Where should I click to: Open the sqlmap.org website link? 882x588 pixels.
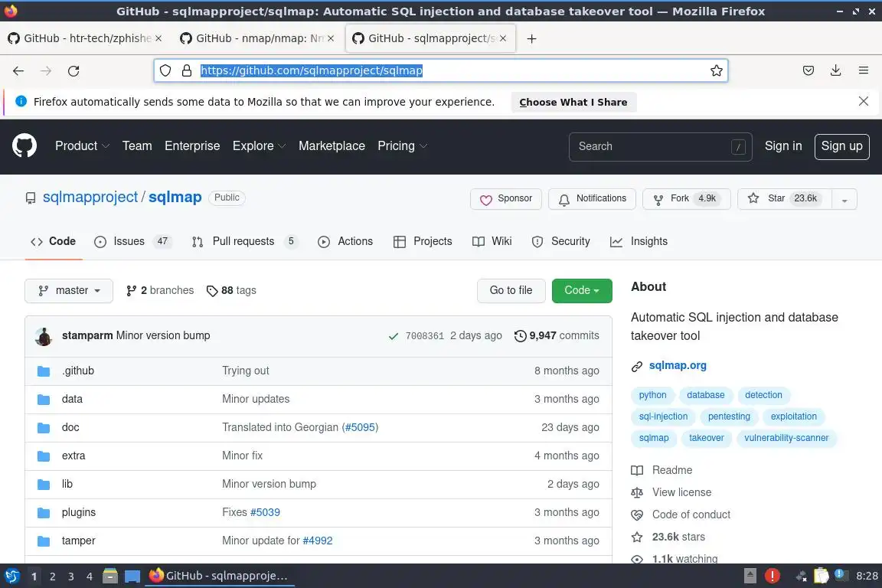pos(678,366)
